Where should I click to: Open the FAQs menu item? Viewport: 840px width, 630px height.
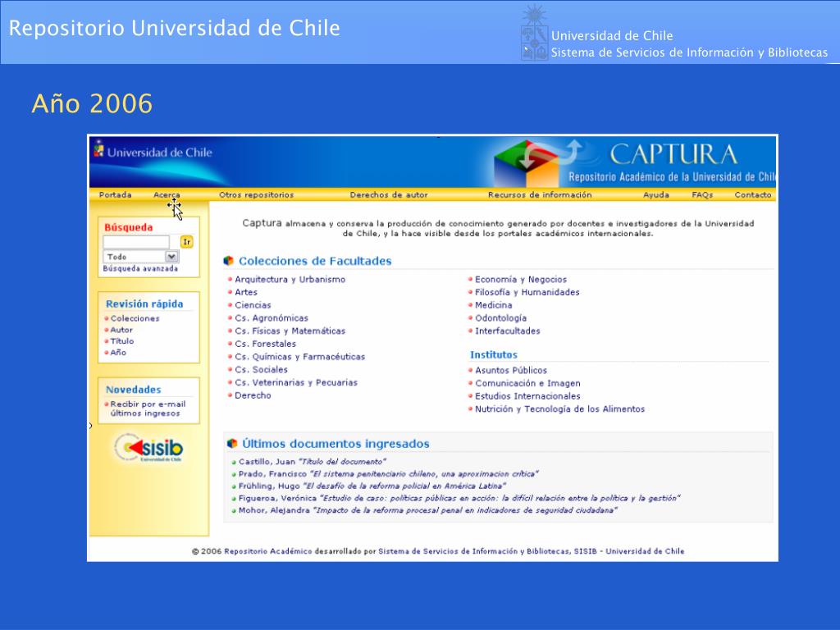702,195
